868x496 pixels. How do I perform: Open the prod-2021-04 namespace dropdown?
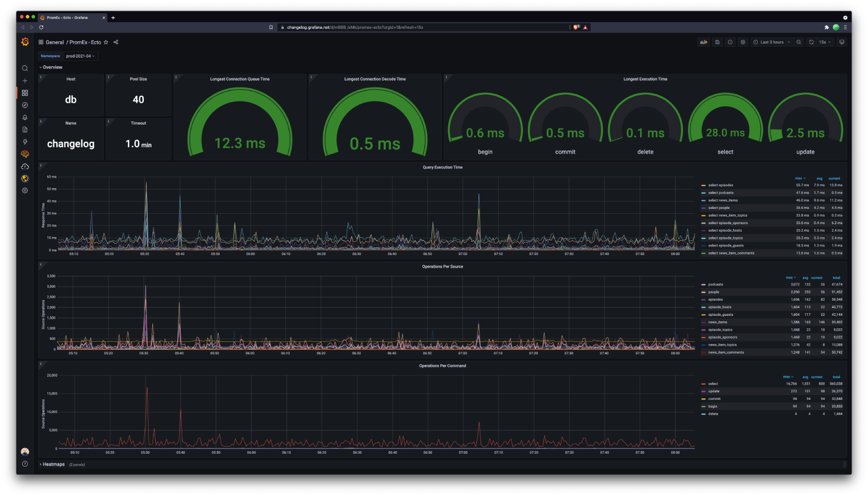pyautogui.click(x=80, y=55)
